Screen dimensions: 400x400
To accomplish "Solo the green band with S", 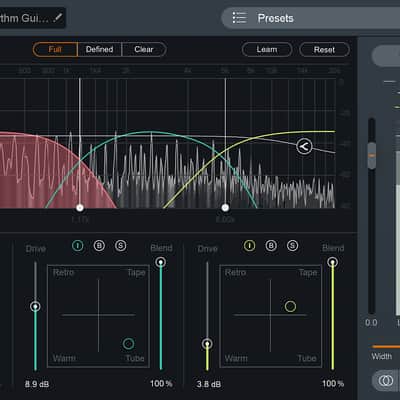I will pyautogui.click(x=121, y=246).
